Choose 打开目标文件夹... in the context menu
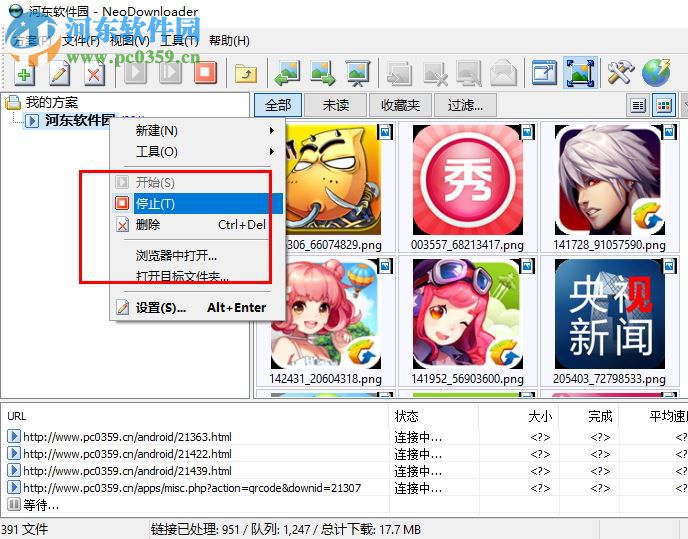 coord(197,276)
